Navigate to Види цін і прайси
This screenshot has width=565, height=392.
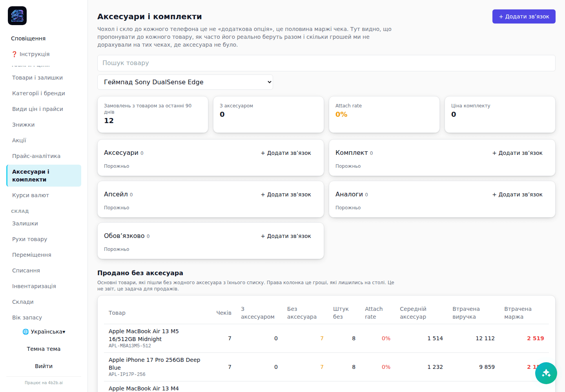click(x=44, y=109)
